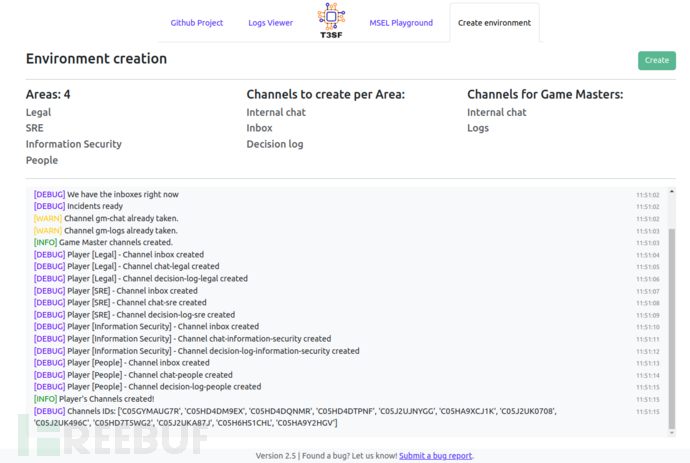Open the Github Project tab

click(197, 23)
